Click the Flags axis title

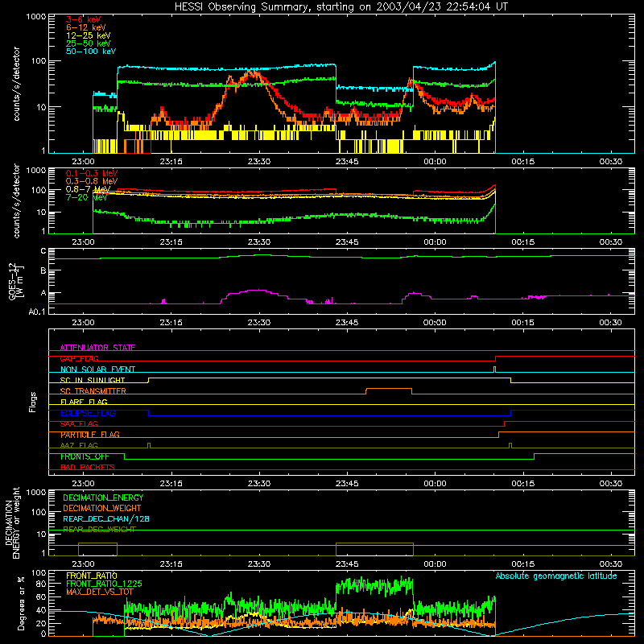tap(33, 402)
